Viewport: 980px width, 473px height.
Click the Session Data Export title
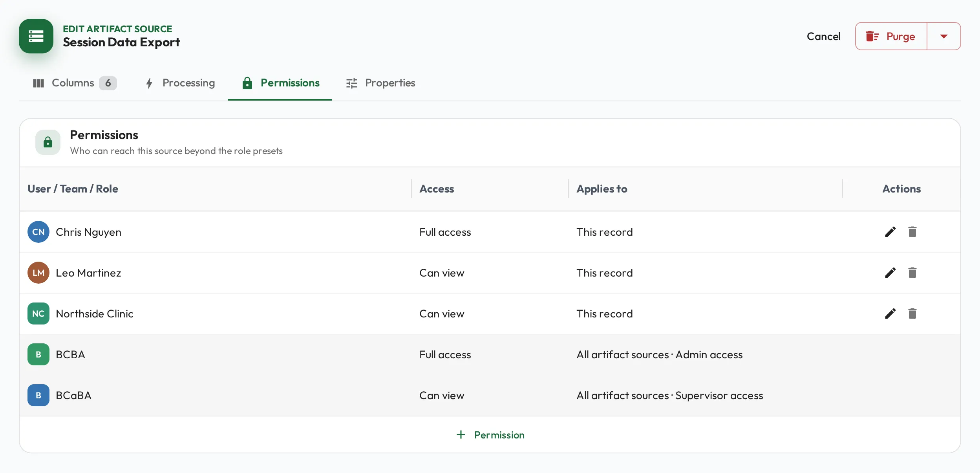[121, 42]
